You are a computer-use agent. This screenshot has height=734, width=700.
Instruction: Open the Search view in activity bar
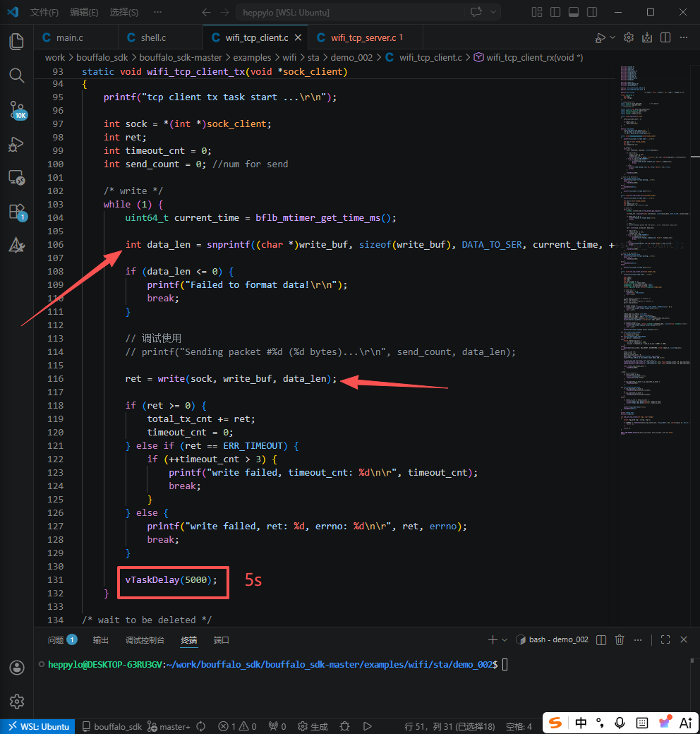(16, 75)
